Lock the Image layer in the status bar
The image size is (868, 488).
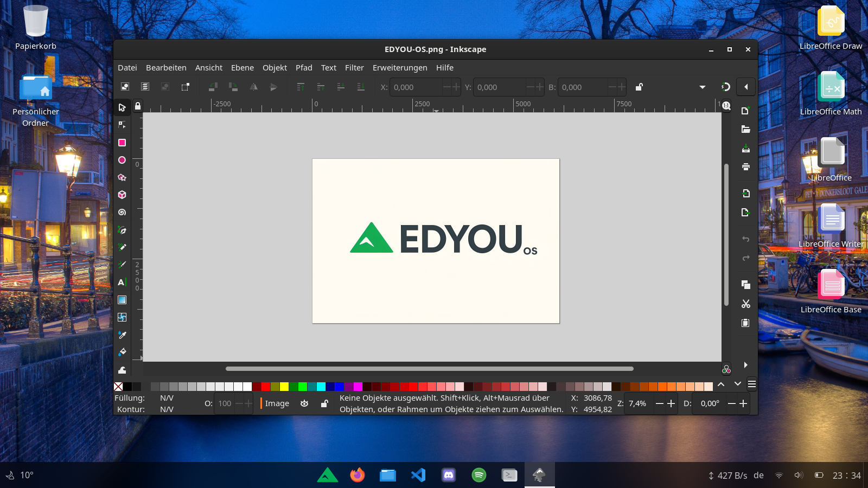click(x=324, y=403)
